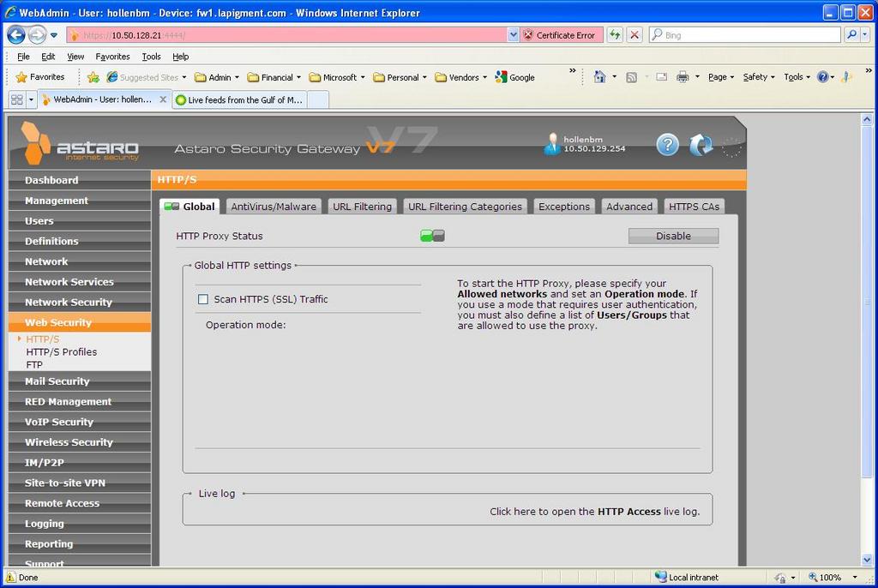The height and width of the screenshot is (588, 878).
Task: Click the refresh page green arrows icon
Action: [x=615, y=35]
